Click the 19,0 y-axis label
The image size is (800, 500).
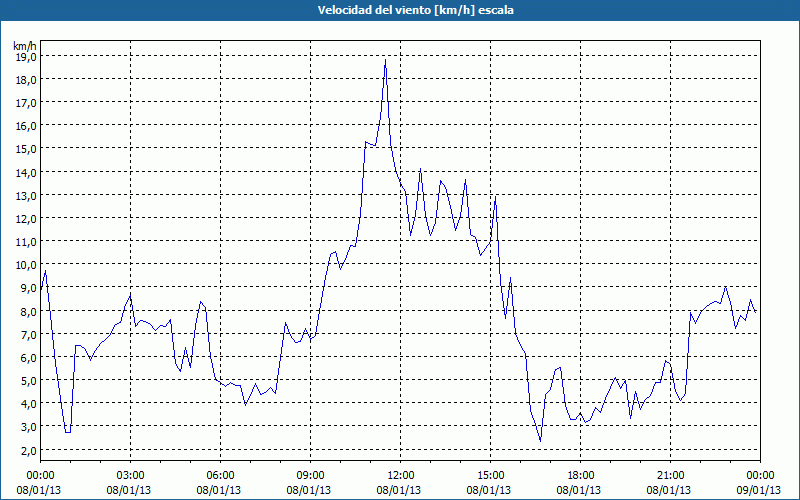[26, 56]
